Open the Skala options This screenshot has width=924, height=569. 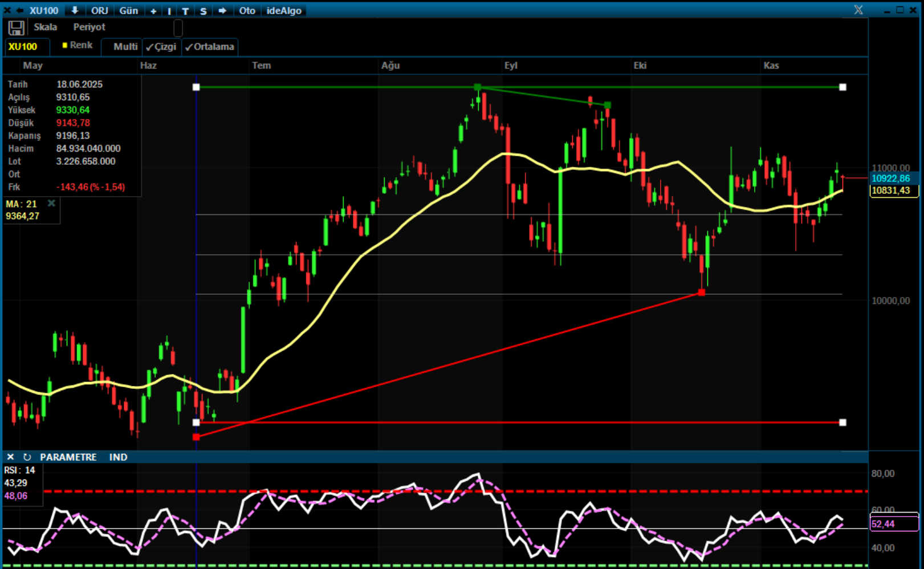pyautogui.click(x=46, y=27)
